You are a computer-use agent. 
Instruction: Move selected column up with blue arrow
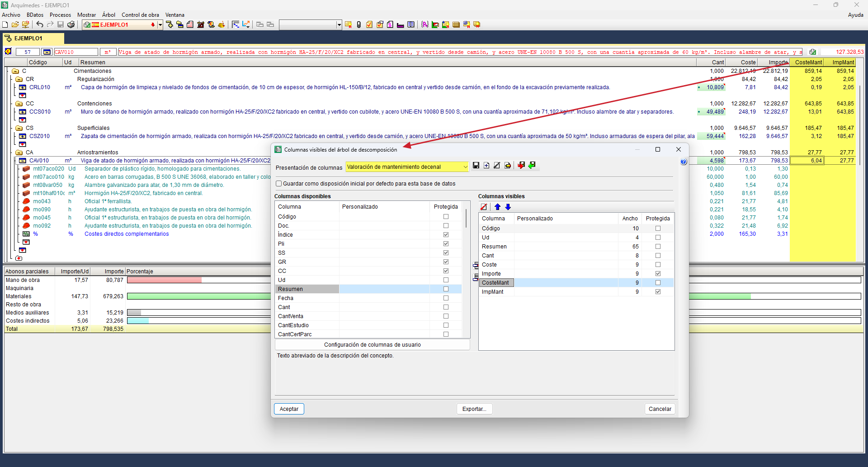(498, 207)
